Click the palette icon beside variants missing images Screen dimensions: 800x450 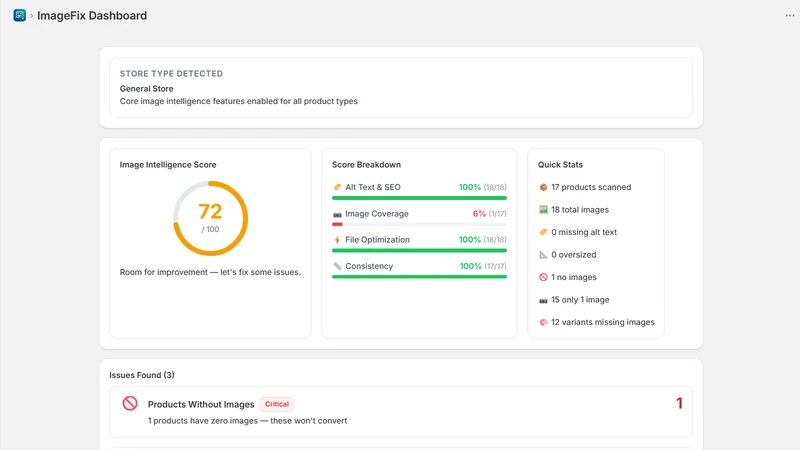pyautogui.click(x=543, y=322)
